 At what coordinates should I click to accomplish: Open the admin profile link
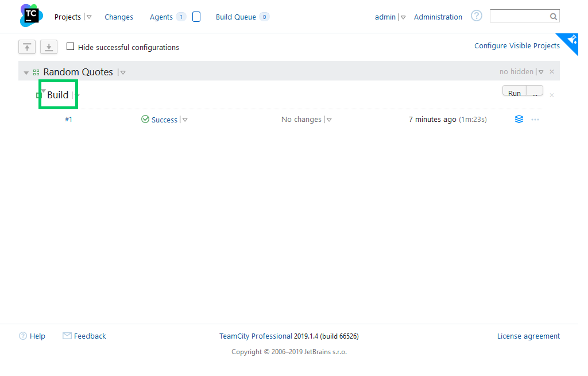(x=385, y=17)
